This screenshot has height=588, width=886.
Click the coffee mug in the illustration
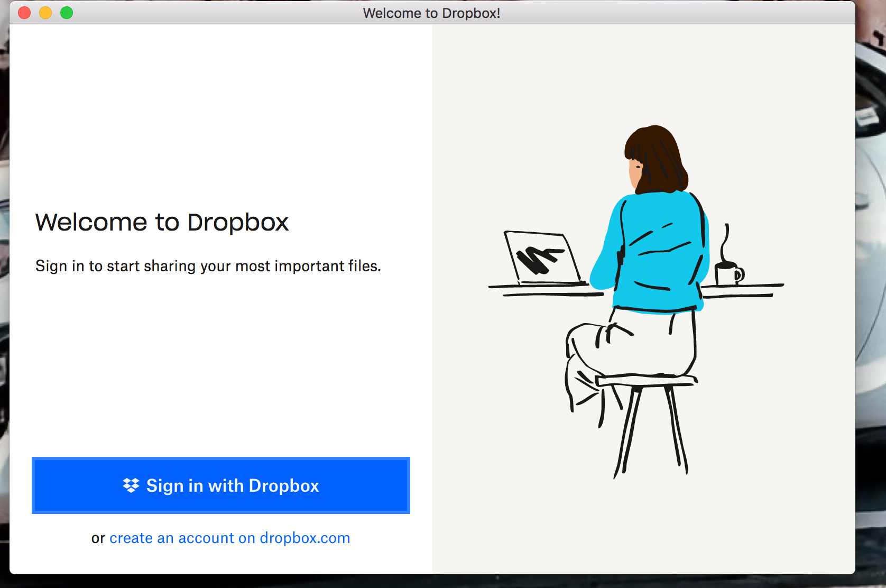[x=727, y=274]
